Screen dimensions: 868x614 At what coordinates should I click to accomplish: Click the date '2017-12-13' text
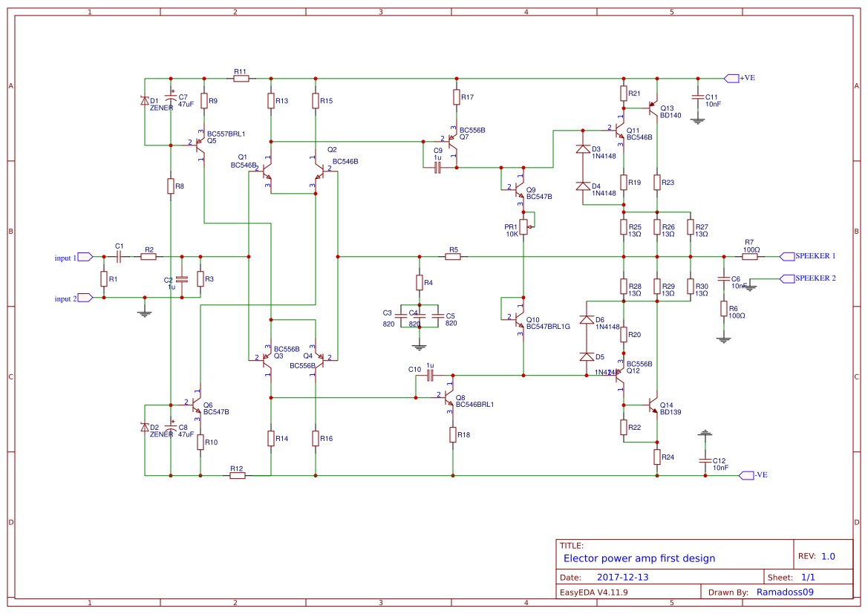coord(624,576)
